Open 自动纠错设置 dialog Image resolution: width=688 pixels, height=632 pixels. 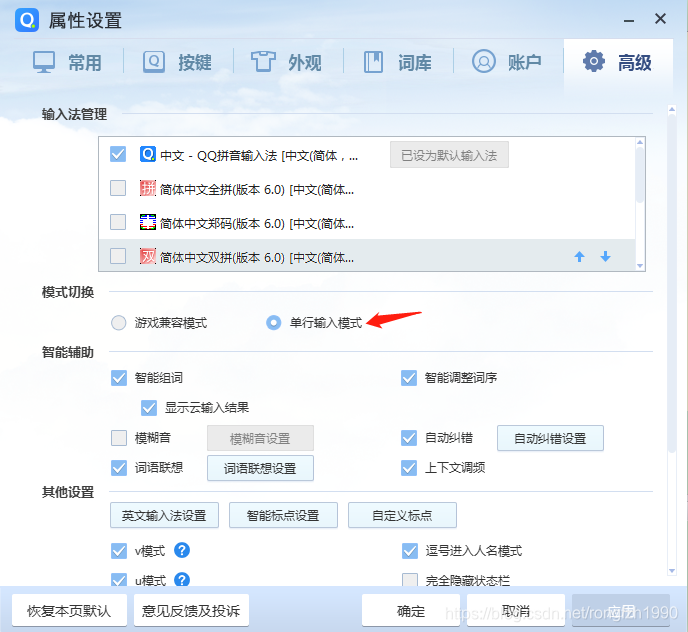(x=550, y=438)
